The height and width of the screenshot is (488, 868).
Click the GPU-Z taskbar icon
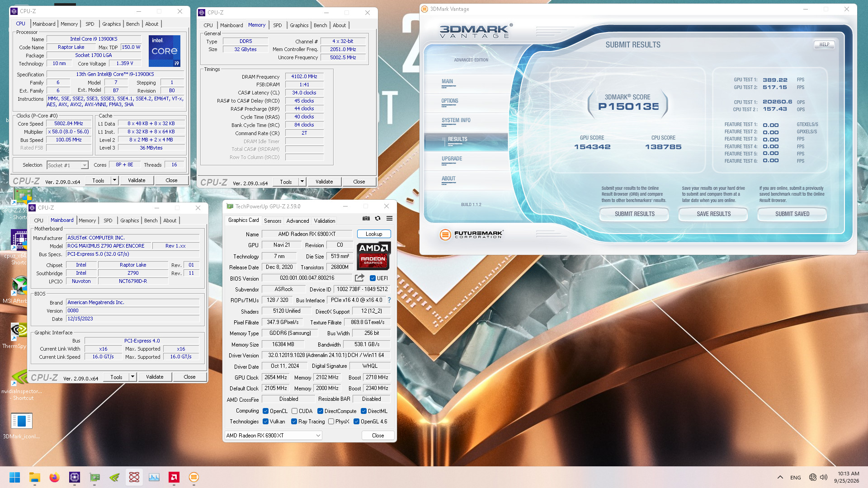point(94,477)
